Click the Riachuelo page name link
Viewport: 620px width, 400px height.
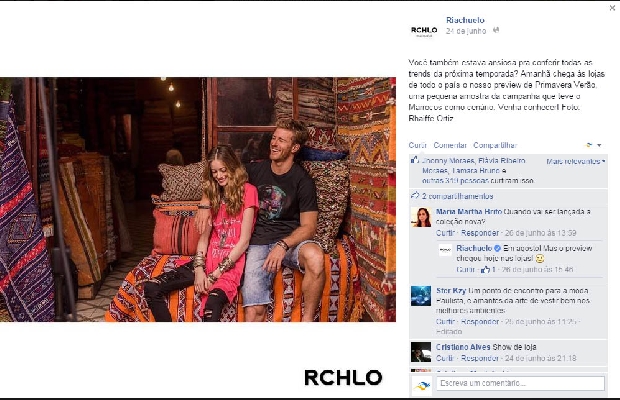pos(465,20)
